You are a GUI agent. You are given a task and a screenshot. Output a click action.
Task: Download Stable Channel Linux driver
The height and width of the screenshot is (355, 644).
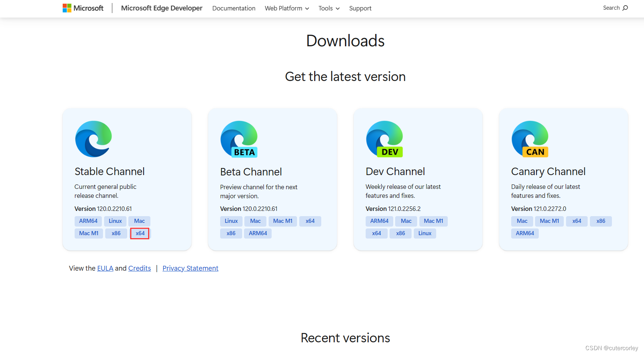tap(115, 221)
